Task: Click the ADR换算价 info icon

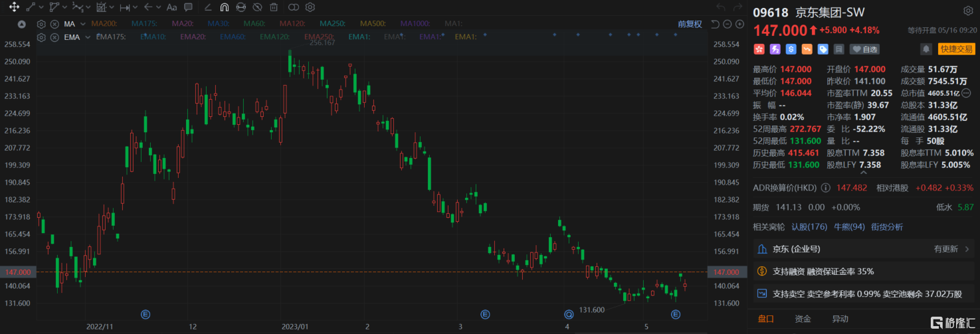Action: tap(826, 188)
